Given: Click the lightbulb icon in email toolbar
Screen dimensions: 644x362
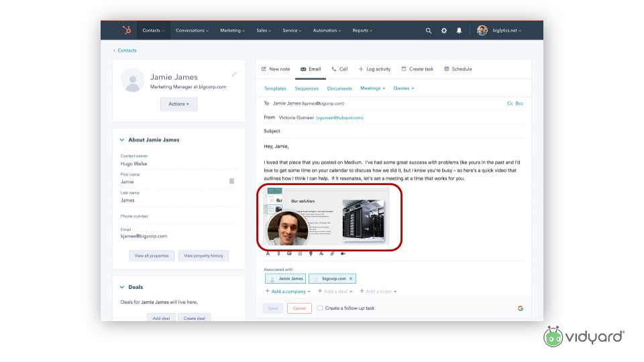Looking at the screenshot, I should pos(311,253).
